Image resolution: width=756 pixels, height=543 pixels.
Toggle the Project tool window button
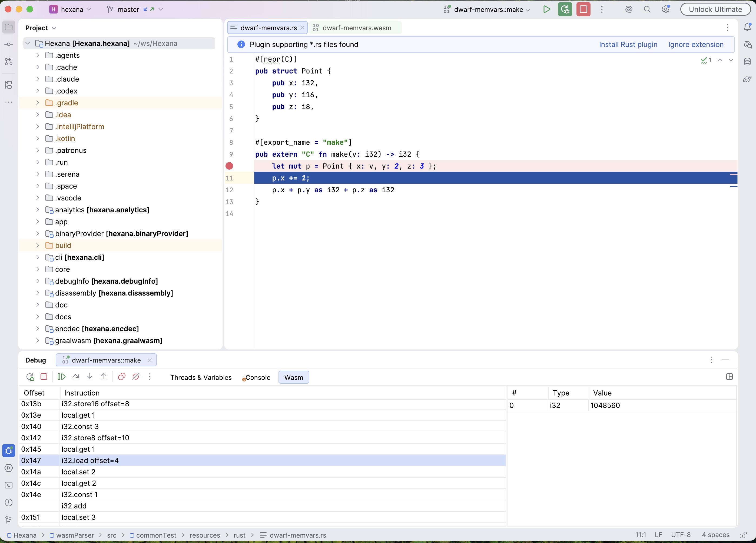9,27
